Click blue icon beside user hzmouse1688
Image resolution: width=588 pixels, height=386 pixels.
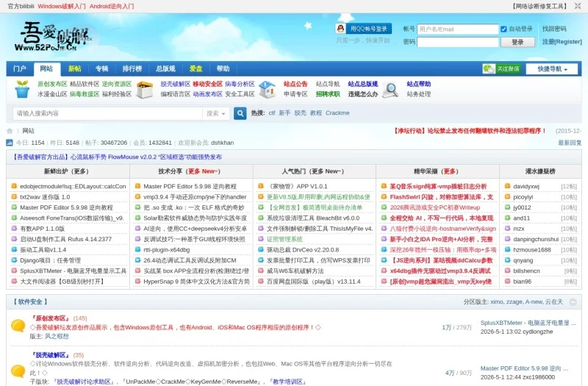[x=507, y=249]
